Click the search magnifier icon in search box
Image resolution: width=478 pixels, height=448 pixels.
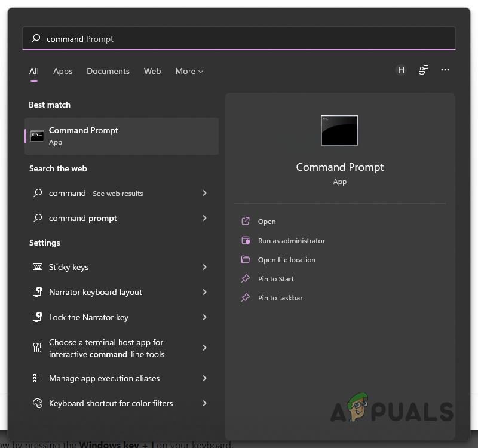point(36,38)
